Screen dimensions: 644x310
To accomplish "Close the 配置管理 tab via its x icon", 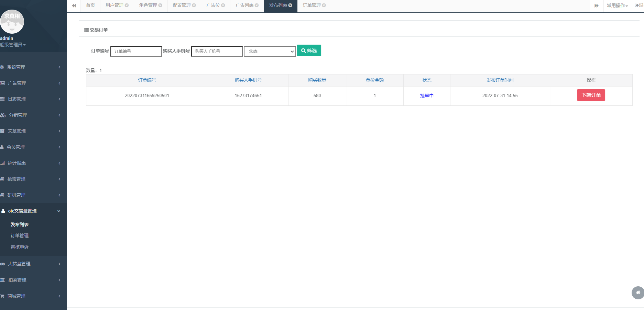I will pos(194,5).
